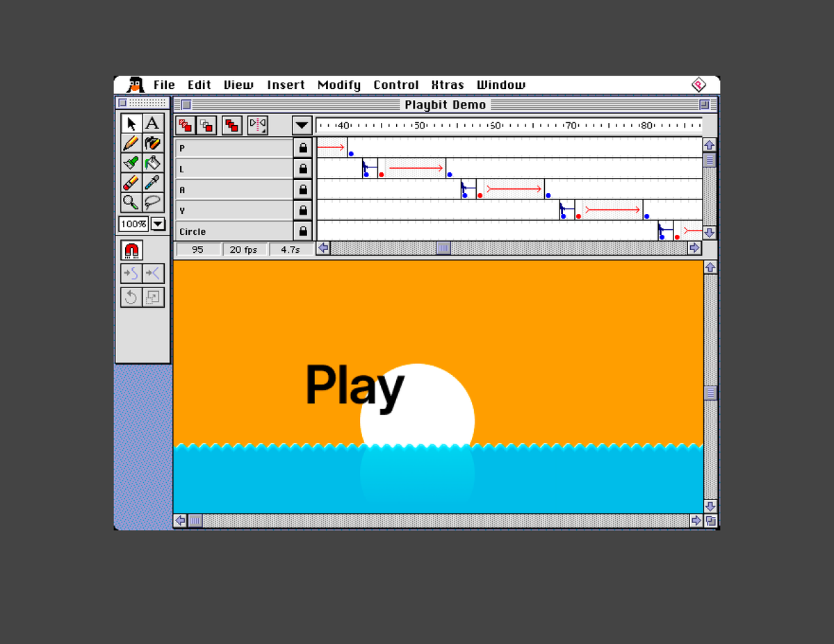The height and width of the screenshot is (644, 834).
Task: Click the timeline scroll left arrow
Action: (x=323, y=248)
